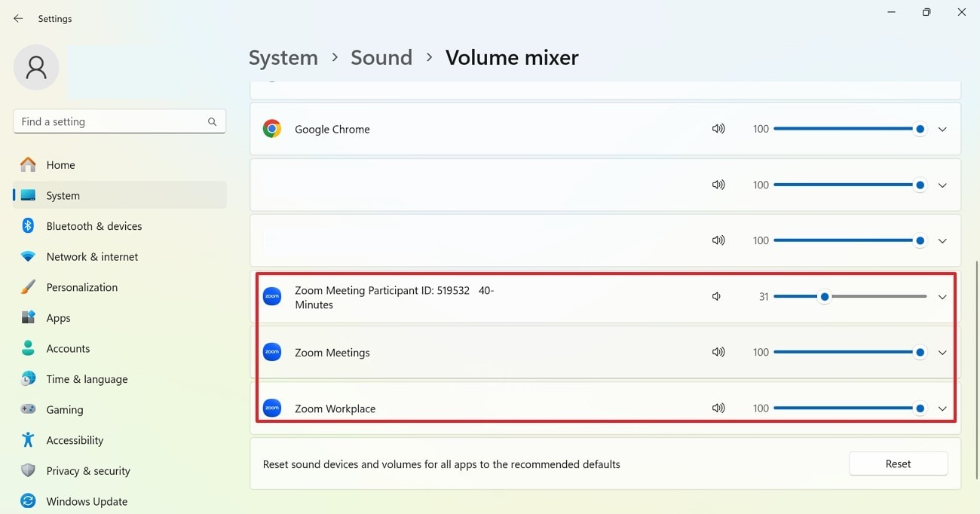Click the Zoom Meetings app icon
Image resolution: width=980 pixels, height=514 pixels.
click(272, 352)
